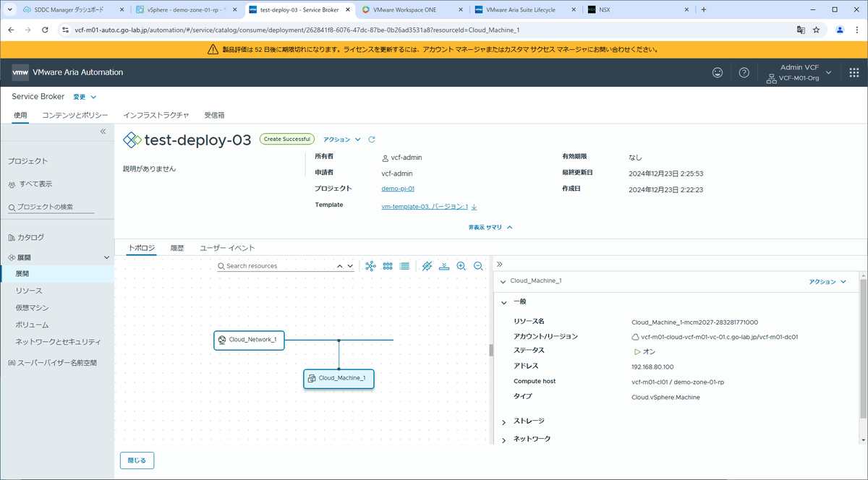
Task: Collapse the left navigation sidebar
Action: pyautogui.click(x=103, y=132)
